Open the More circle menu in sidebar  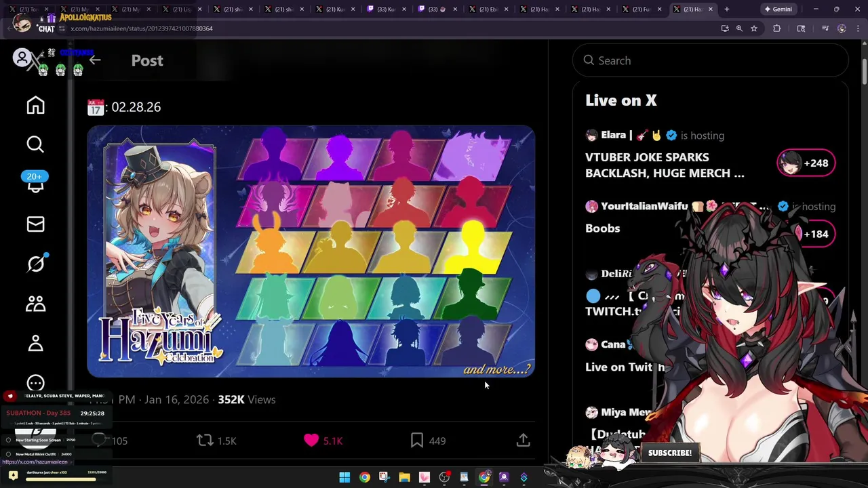tap(35, 384)
